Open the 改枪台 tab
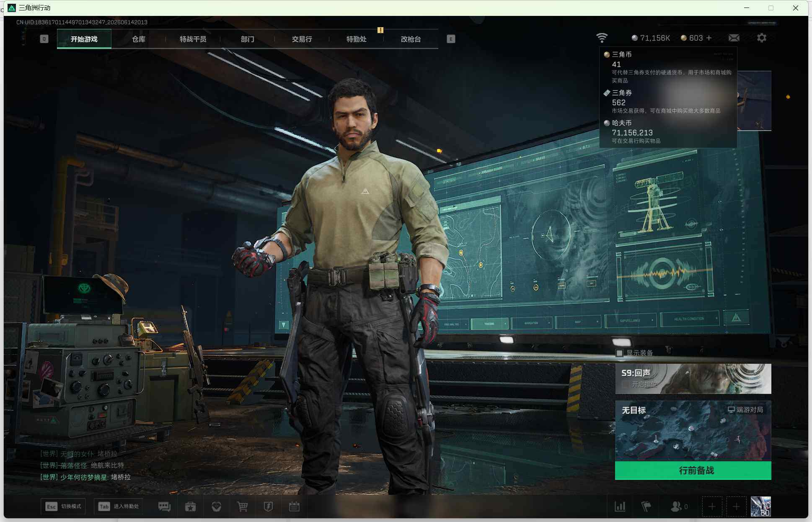Screen dimensions: 812x522 [411, 39]
